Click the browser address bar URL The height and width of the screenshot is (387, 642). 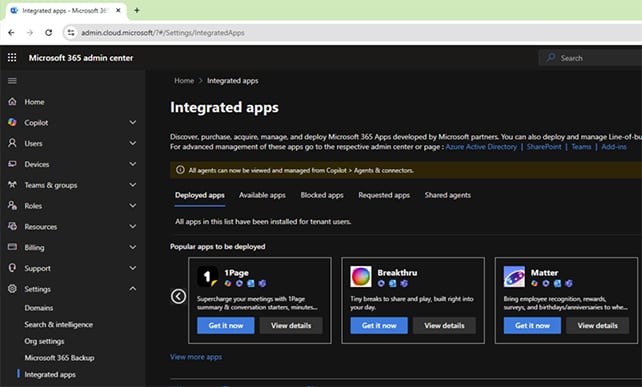pos(163,33)
